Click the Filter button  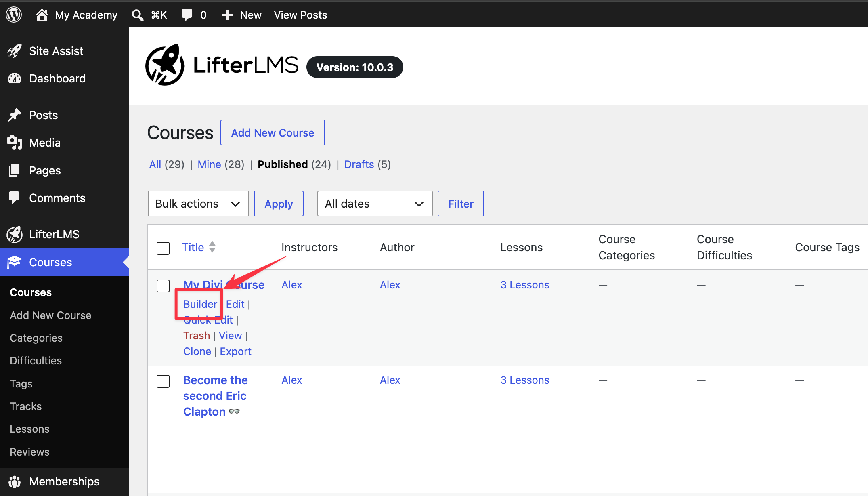pos(461,204)
